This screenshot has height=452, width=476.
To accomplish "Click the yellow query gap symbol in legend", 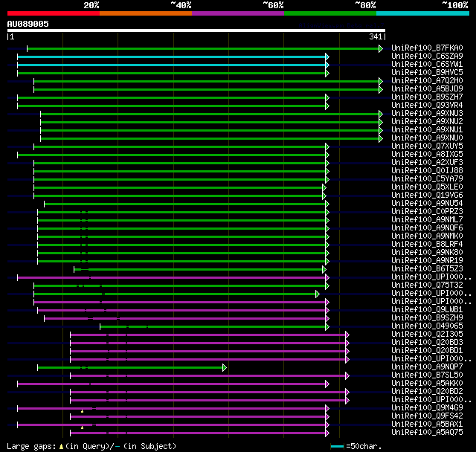I will 61,446.
